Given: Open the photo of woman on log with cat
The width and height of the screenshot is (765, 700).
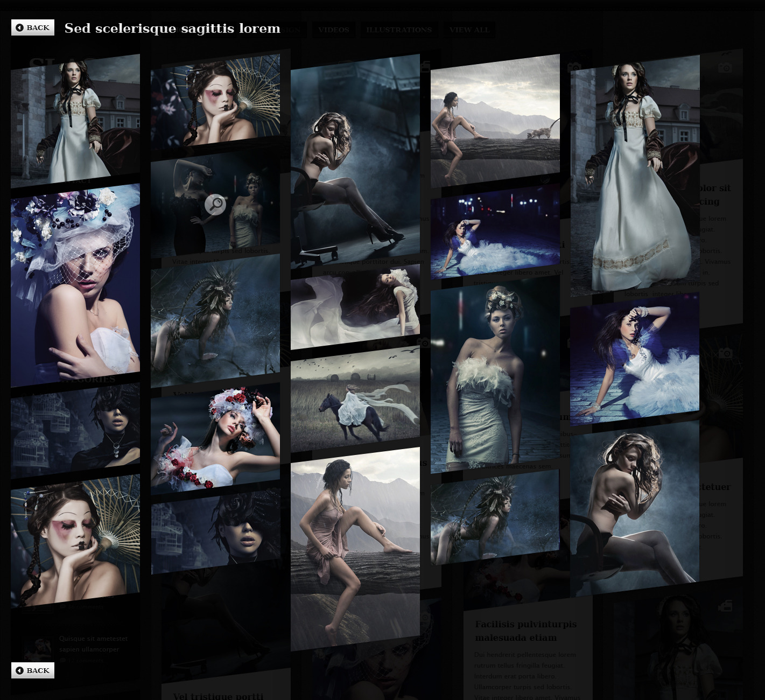Looking at the screenshot, I should click(x=495, y=121).
